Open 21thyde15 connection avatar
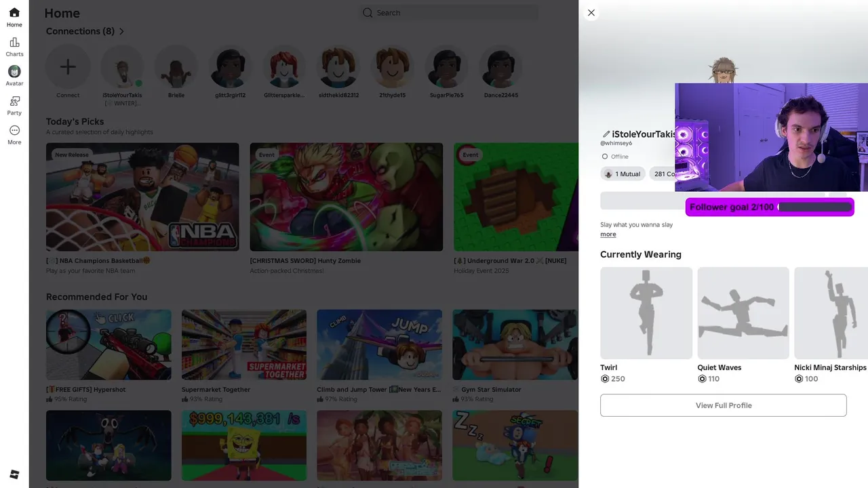The width and height of the screenshot is (868, 488). coord(392,66)
